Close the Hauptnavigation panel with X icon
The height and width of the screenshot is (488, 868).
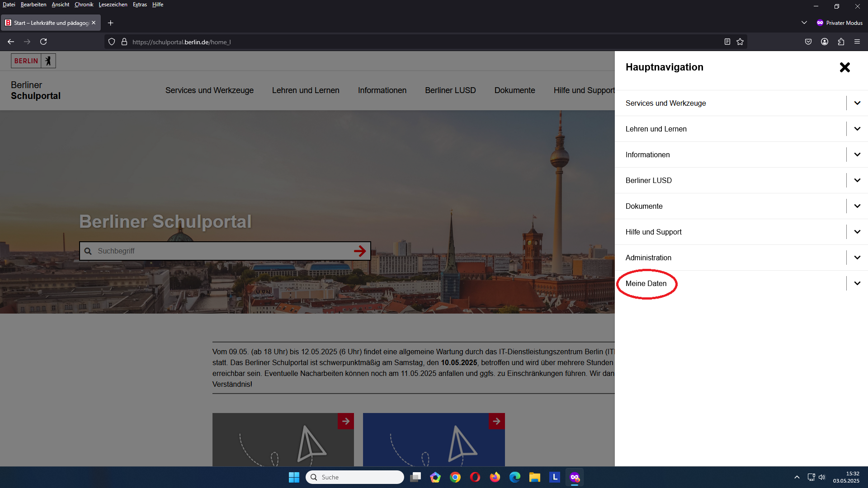tap(844, 67)
